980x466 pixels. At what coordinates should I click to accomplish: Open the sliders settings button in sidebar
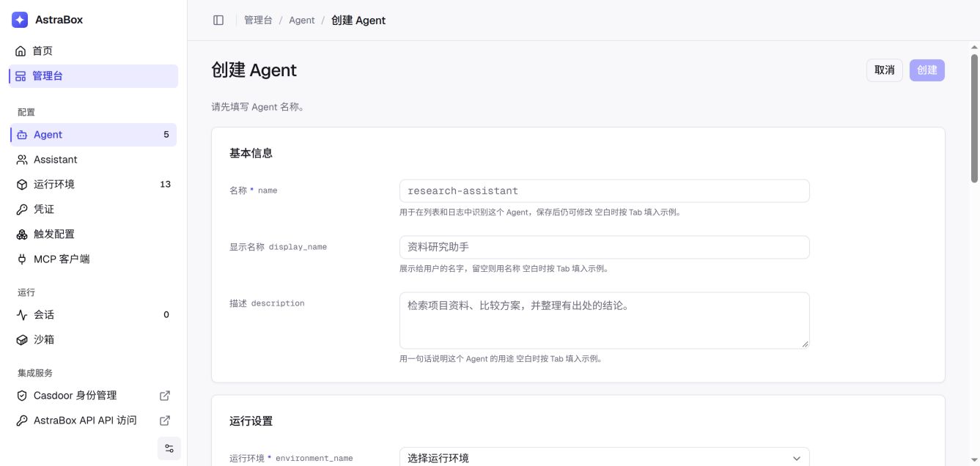click(169, 448)
